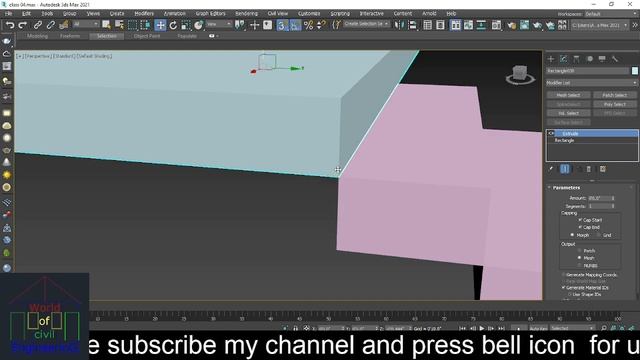Choose the Rectangular Selection Region tool
This screenshot has width=640, height=360.
tap(133, 25)
